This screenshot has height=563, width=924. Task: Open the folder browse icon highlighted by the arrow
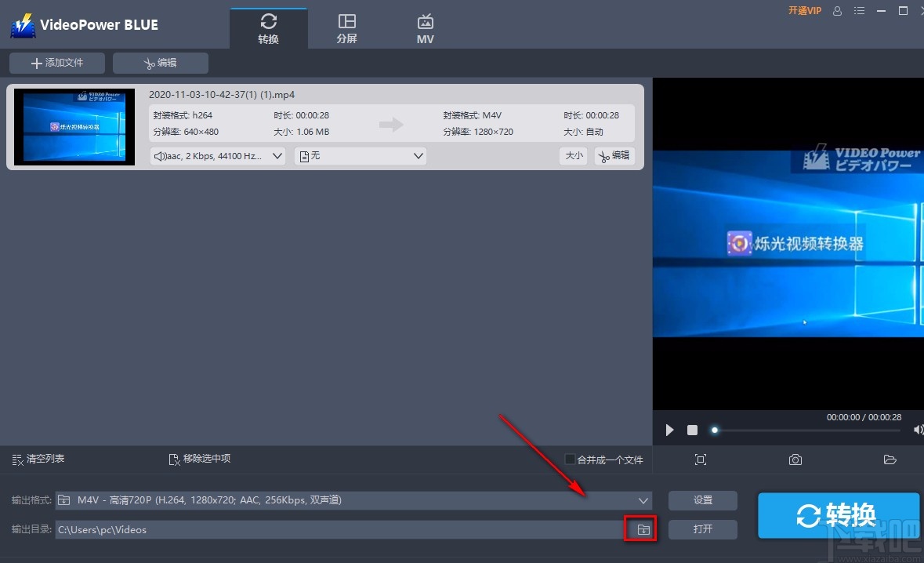click(640, 529)
